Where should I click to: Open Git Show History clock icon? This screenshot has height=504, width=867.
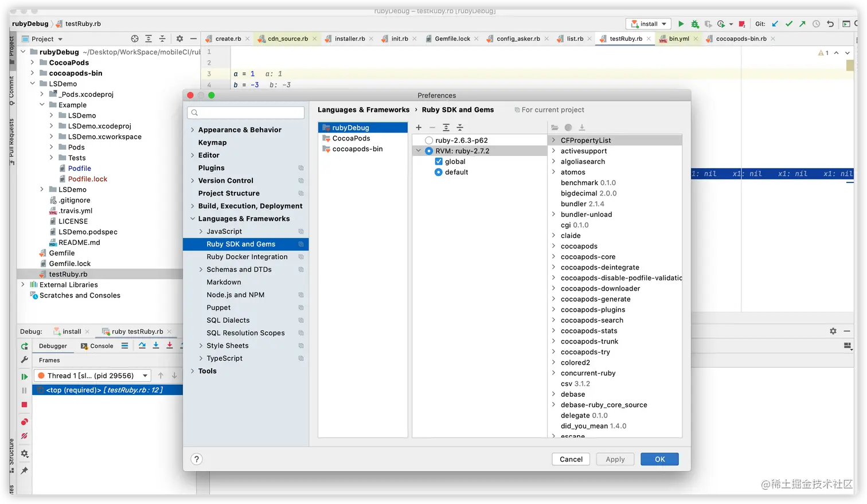tap(816, 24)
